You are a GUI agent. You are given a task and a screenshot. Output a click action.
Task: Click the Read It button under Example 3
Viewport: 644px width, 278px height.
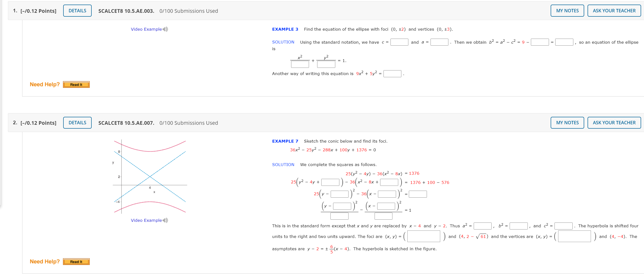coord(76,84)
